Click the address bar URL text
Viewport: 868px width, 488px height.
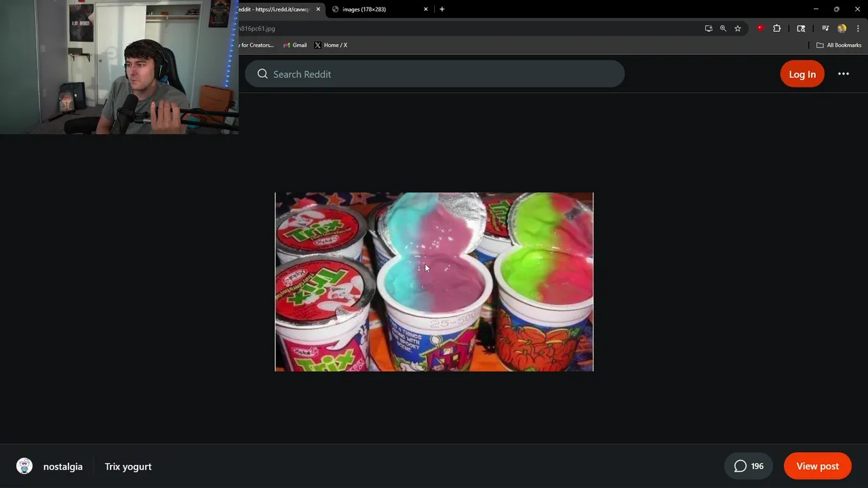257,28
